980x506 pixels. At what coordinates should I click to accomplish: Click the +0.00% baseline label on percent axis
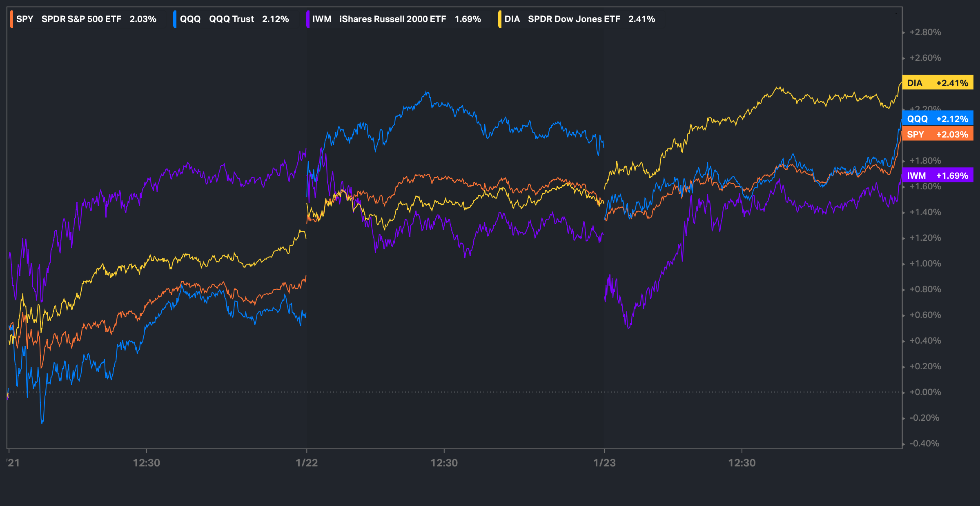[925, 392]
